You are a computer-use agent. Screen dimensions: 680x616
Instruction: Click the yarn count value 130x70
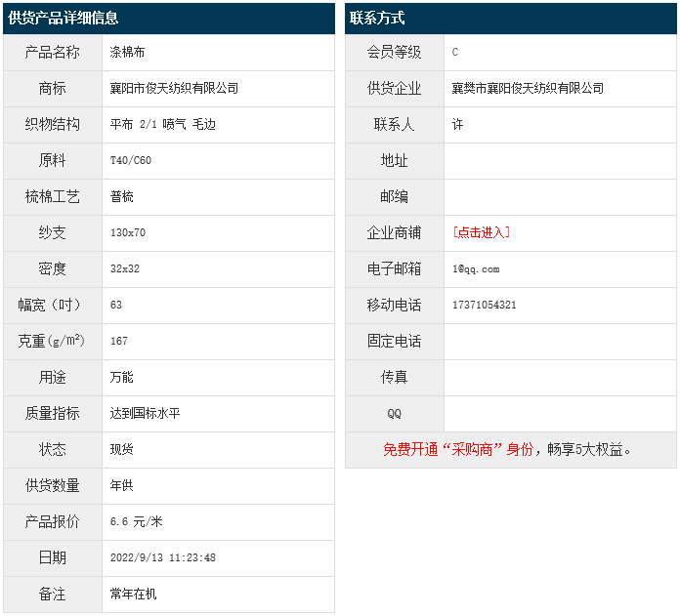[128, 232]
